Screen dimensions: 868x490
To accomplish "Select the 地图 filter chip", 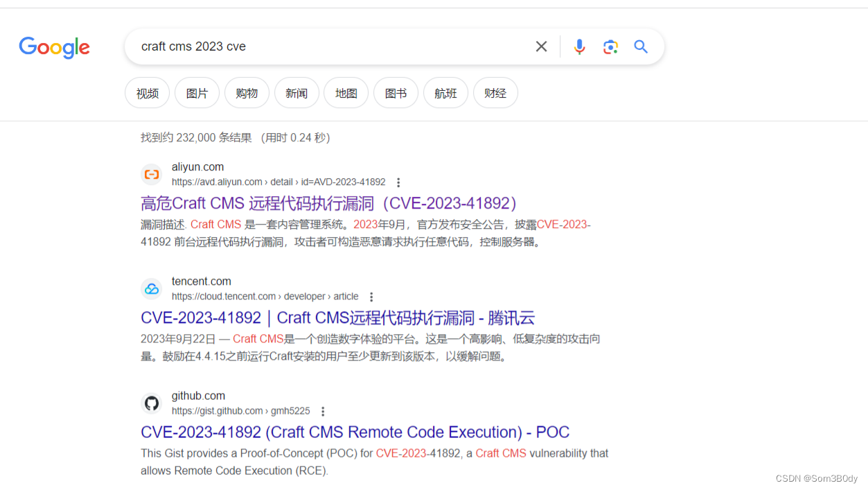I will coord(346,93).
